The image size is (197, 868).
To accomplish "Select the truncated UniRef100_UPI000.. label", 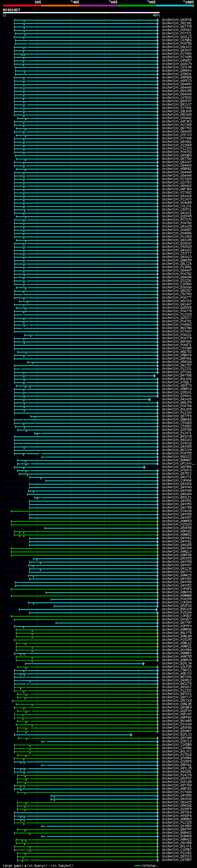I will 179,463.
